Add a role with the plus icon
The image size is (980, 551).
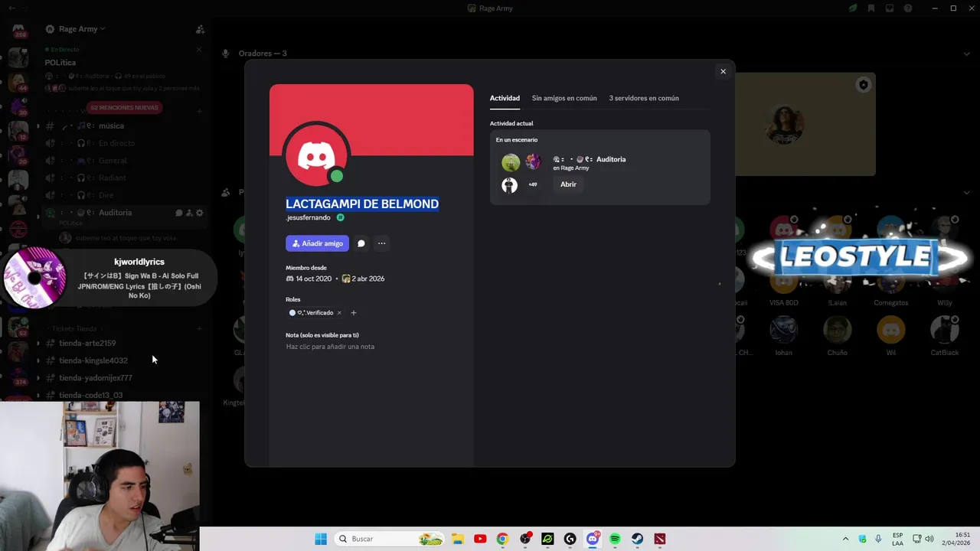[x=353, y=313]
